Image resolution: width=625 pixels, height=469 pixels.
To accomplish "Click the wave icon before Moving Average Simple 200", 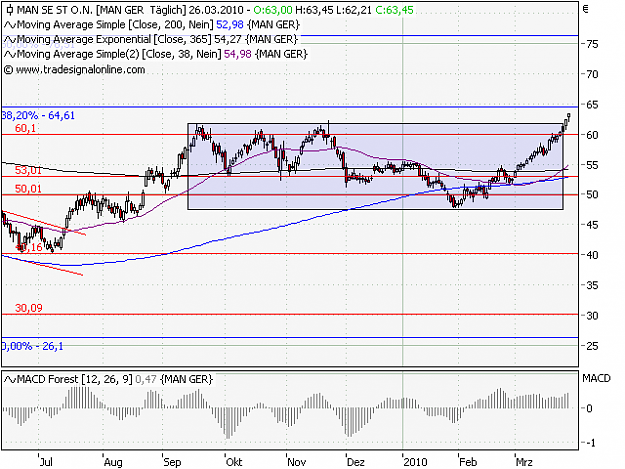I will point(10,25).
